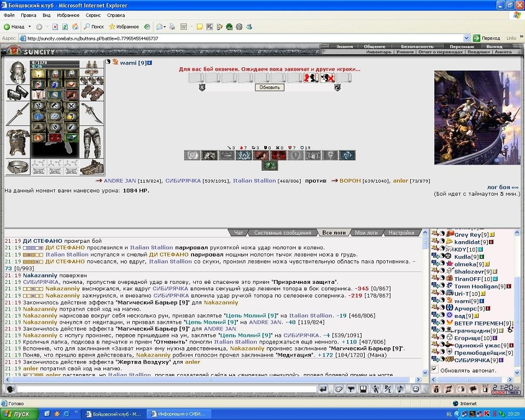Image resolution: width=525 pixels, height=420 pixels.
Task: Use the blue swirl combat skill icon
Action: 347,155
